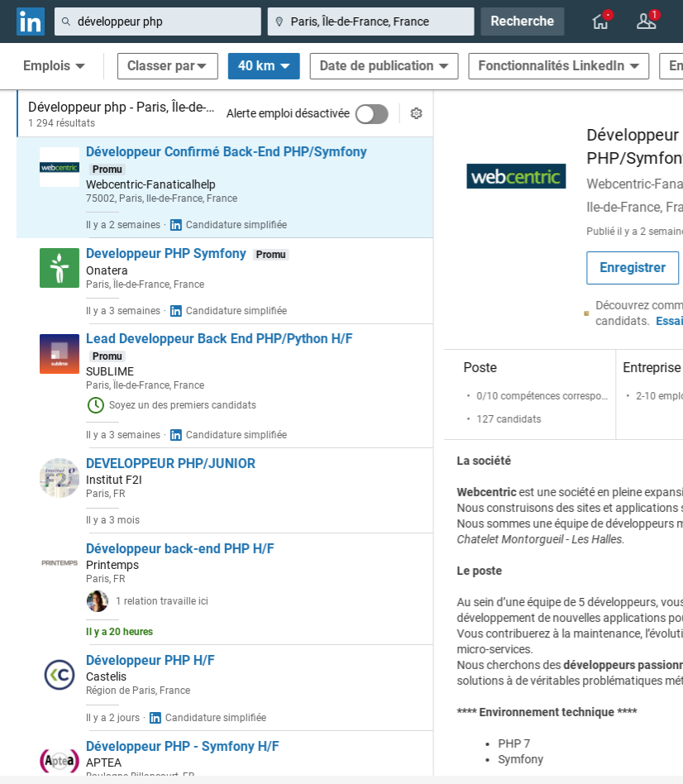
Task: Click the LinkedIn logo
Action: coord(31,22)
